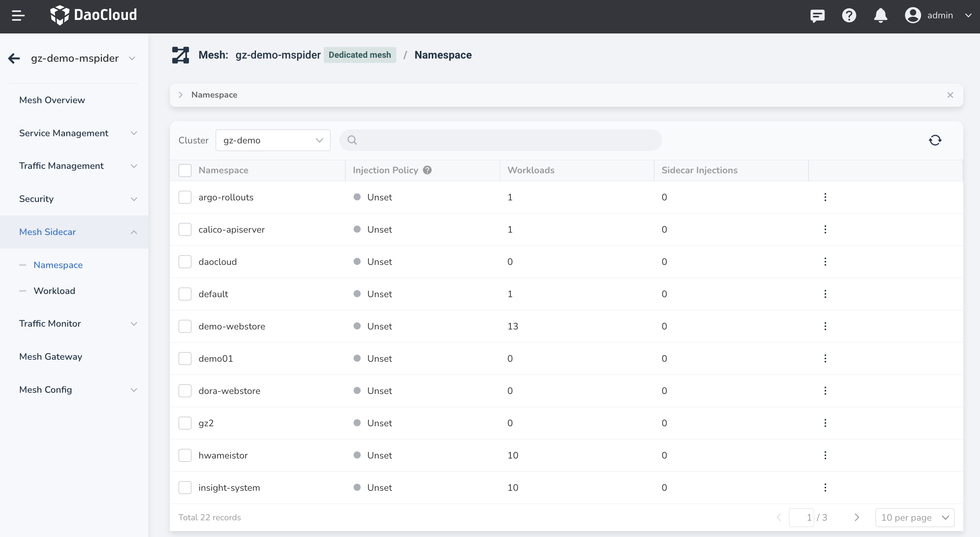View notifications via the bell icon
Screen dimensions: 980x537
point(880,16)
